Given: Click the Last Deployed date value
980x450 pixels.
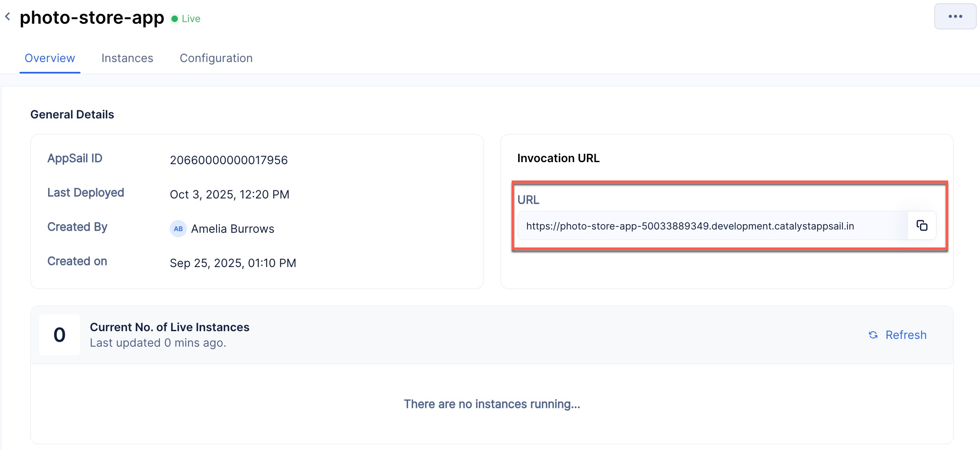Looking at the screenshot, I should (229, 194).
